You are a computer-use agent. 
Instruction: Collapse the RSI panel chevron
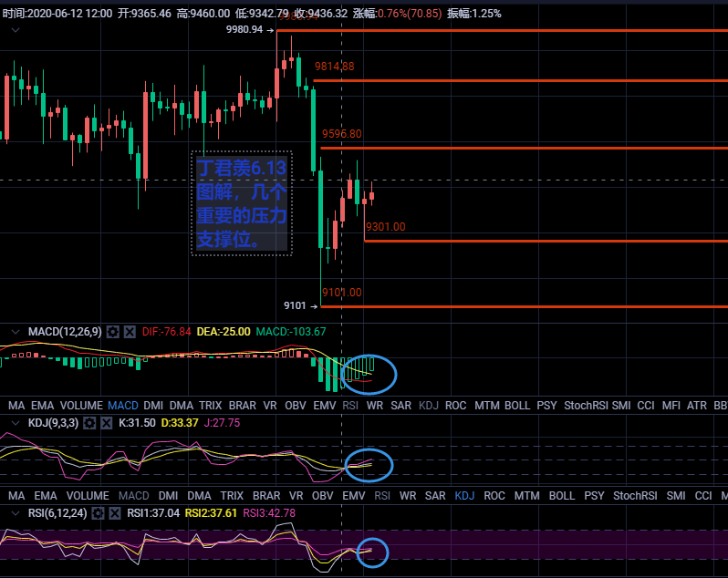tap(16, 513)
